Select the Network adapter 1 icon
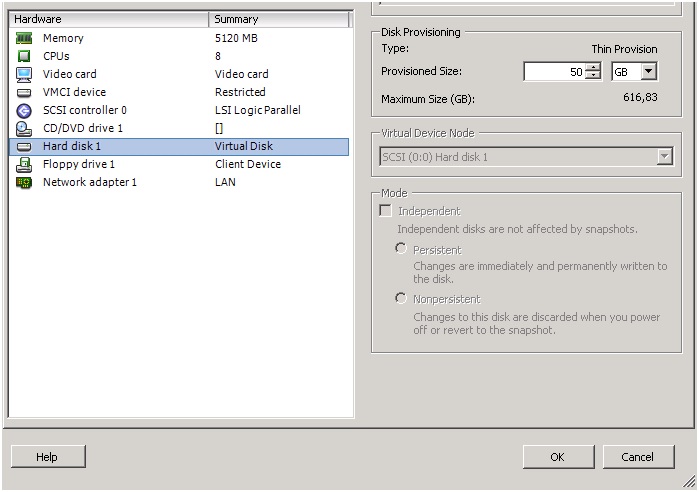The width and height of the screenshot is (699, 492). click(x=24, y=182)
